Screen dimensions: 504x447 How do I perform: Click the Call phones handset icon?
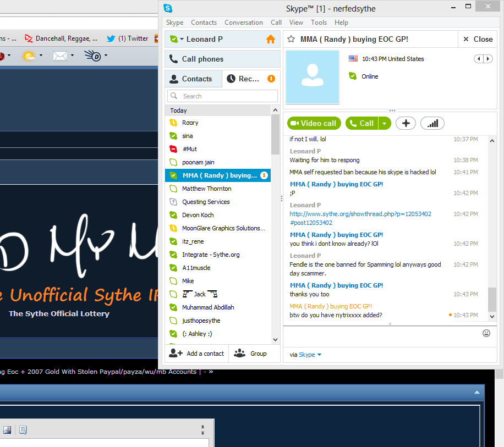pyautogui.click(x=173, y=59)
